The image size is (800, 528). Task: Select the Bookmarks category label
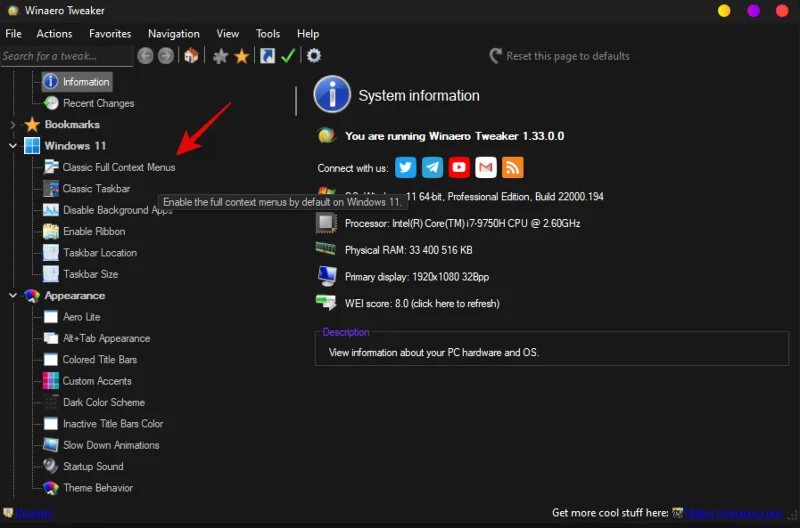[72, 124]
